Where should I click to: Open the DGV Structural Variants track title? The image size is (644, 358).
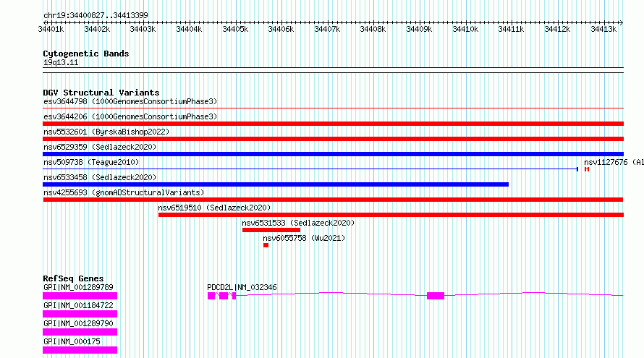(101, 93)
